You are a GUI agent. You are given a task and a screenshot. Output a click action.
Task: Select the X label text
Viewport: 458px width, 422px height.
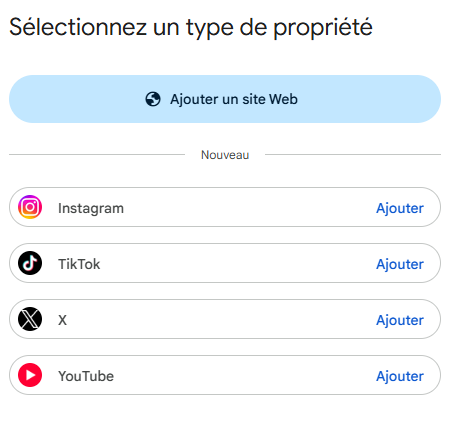62,320
